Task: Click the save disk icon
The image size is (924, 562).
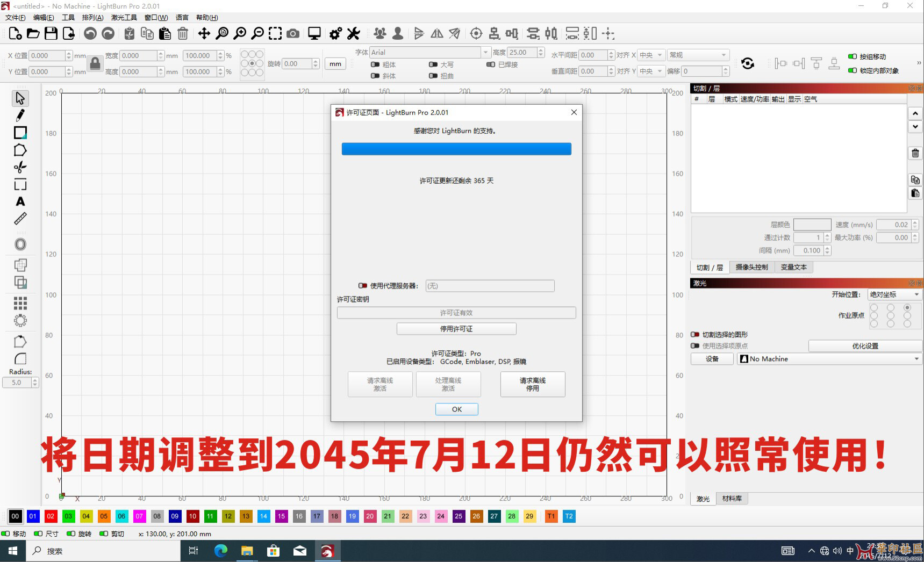Action: (x=51, y=34)
